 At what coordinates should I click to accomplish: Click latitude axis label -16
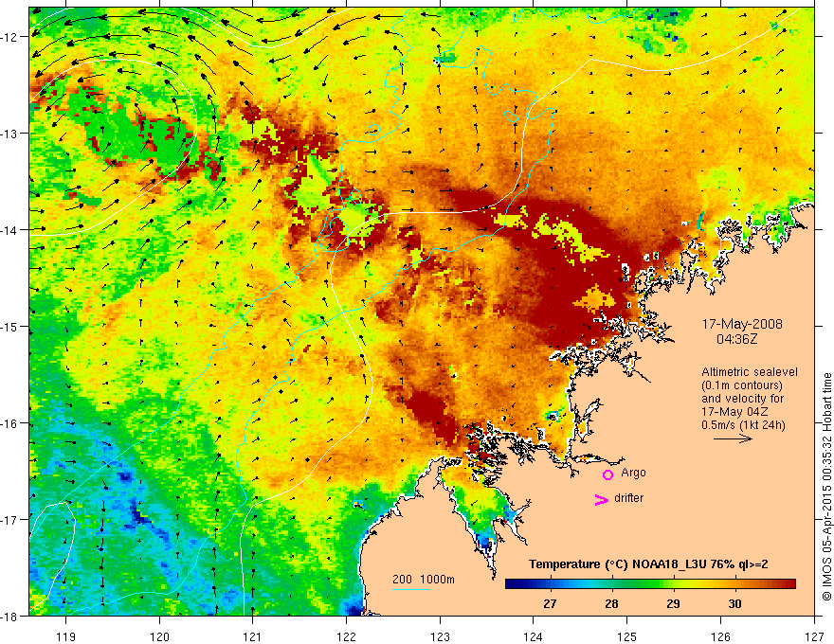(10, 423)
